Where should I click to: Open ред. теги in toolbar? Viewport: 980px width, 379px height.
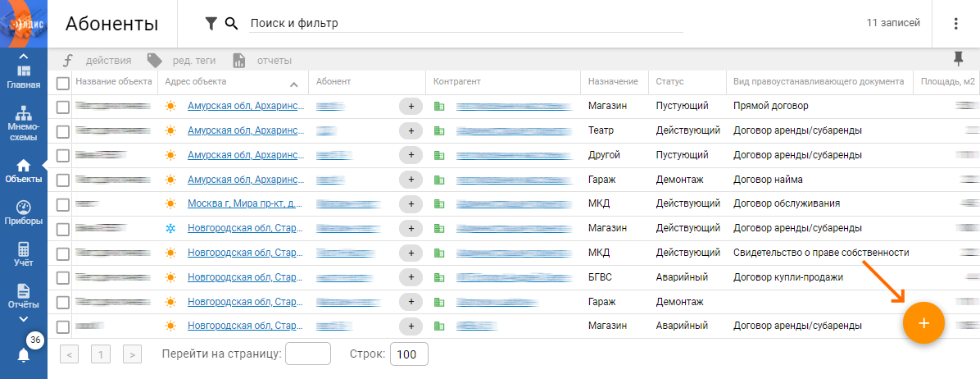click(181, 61)
